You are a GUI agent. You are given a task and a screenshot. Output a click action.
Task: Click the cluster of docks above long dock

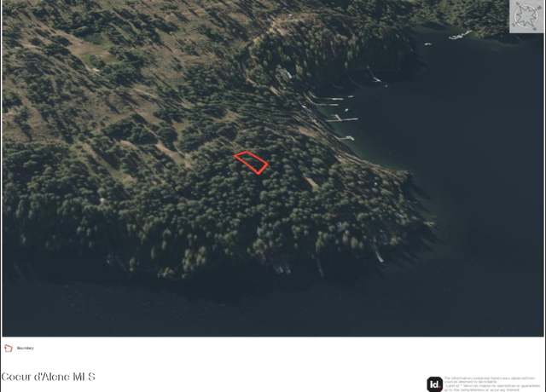click(x=329, y=101)
